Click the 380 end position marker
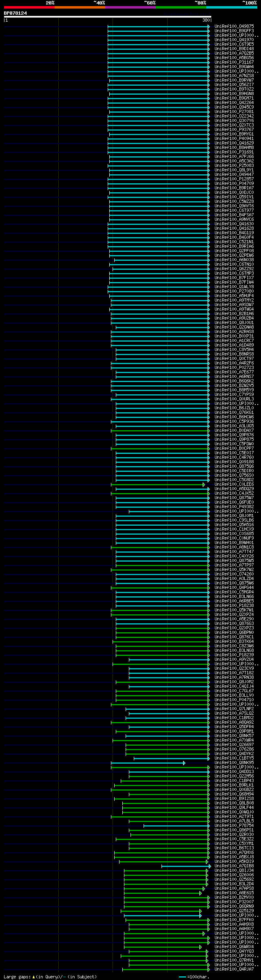This screenshot has width=261, height=980. tap(206, 20)
